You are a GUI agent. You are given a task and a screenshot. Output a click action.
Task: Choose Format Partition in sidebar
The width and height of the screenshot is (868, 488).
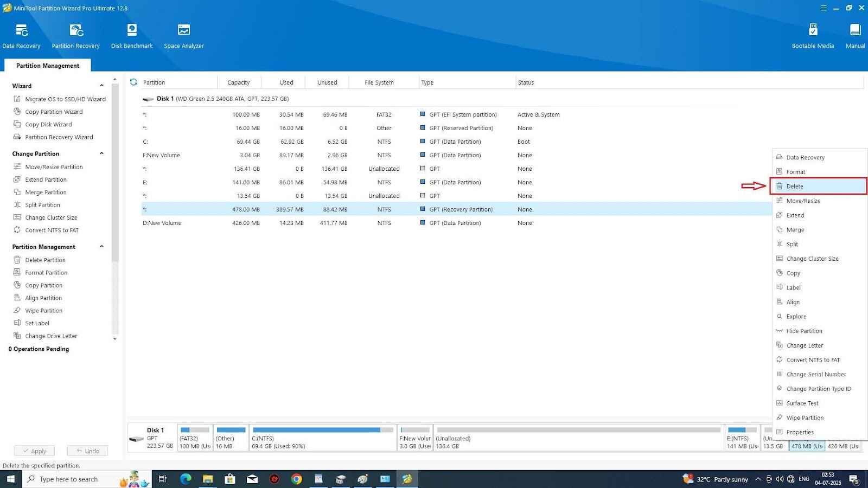41,273
